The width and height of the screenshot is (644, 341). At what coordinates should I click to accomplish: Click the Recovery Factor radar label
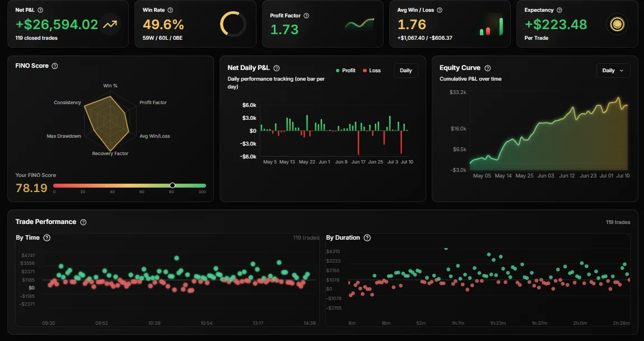click(110, 153)
